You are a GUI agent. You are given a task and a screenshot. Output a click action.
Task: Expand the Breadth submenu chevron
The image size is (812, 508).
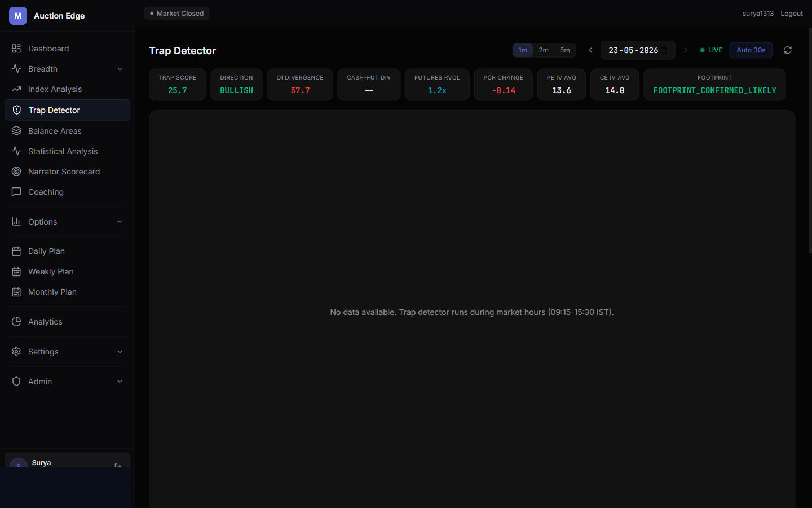(x=120, y=69)
